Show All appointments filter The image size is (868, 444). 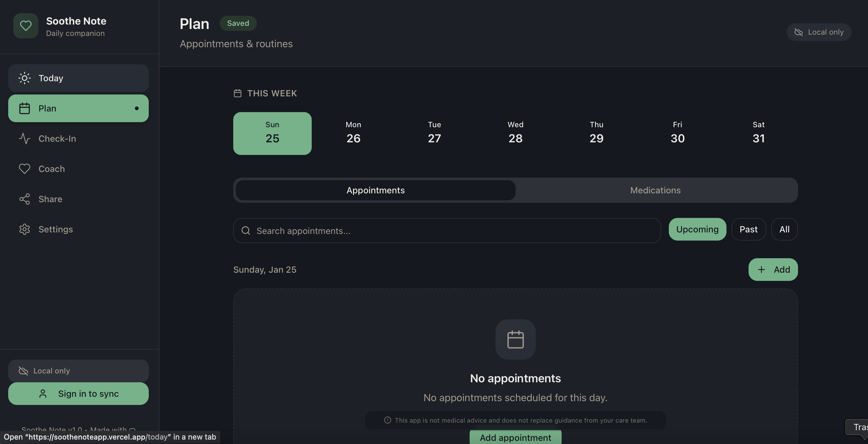tap(784, 229)
